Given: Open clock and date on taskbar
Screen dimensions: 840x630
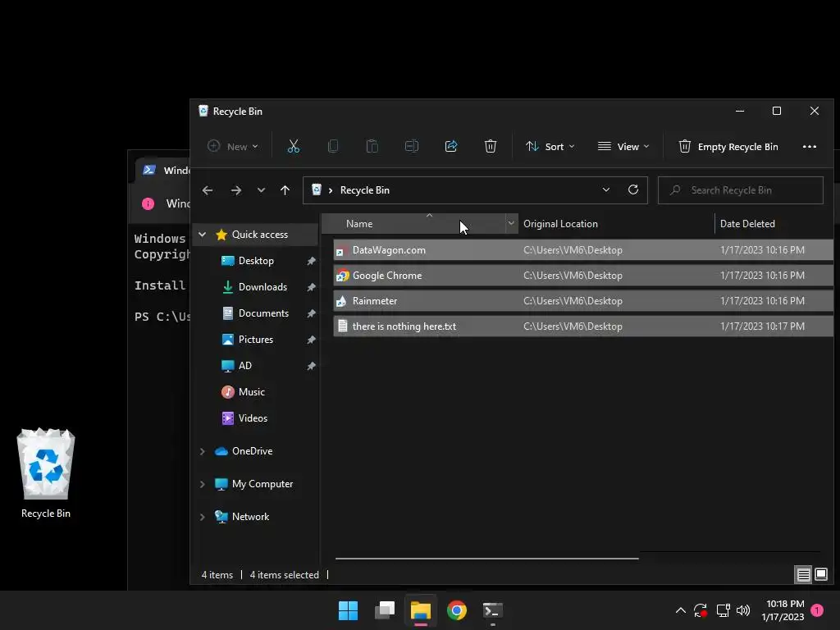Looking at the screenshot, I should (783, 610).
